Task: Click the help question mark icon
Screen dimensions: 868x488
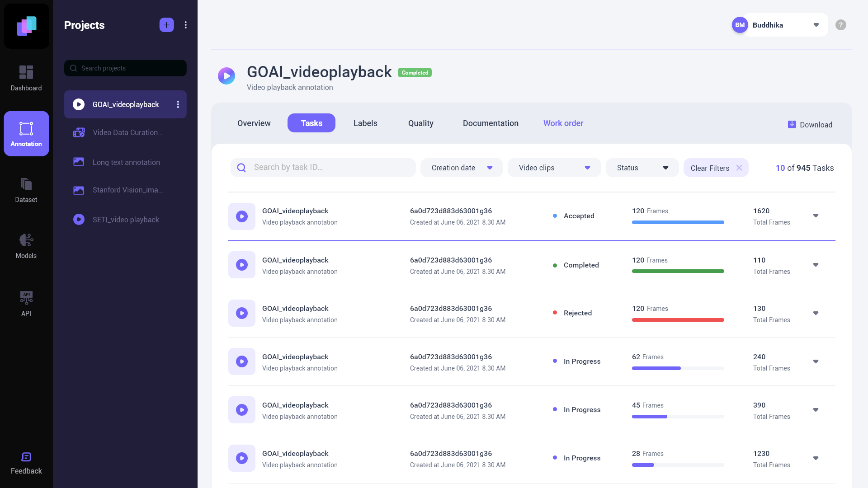Action: click(x=841, y=25)
